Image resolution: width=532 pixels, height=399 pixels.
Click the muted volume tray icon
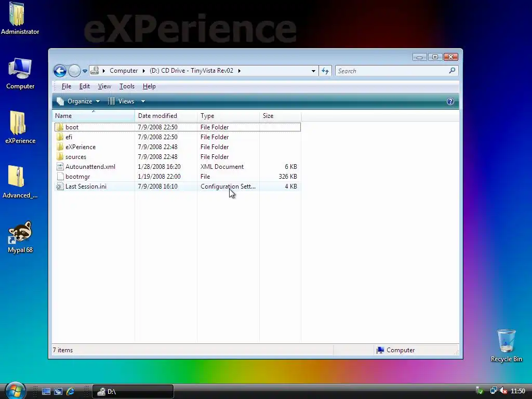[503, 391]
